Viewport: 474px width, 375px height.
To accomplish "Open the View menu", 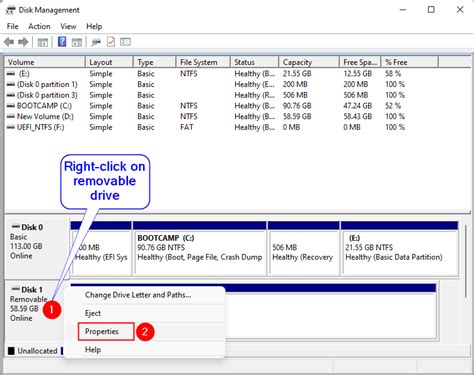I will coord(68,26).
